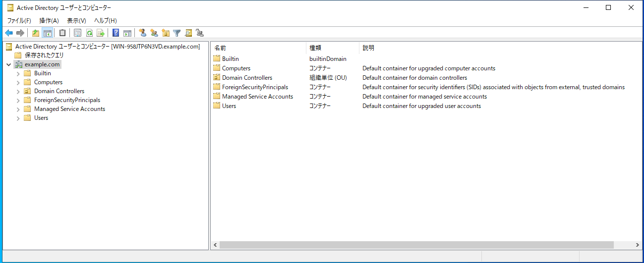Select Managed Service Accounts in the right list

pos(257,97)
